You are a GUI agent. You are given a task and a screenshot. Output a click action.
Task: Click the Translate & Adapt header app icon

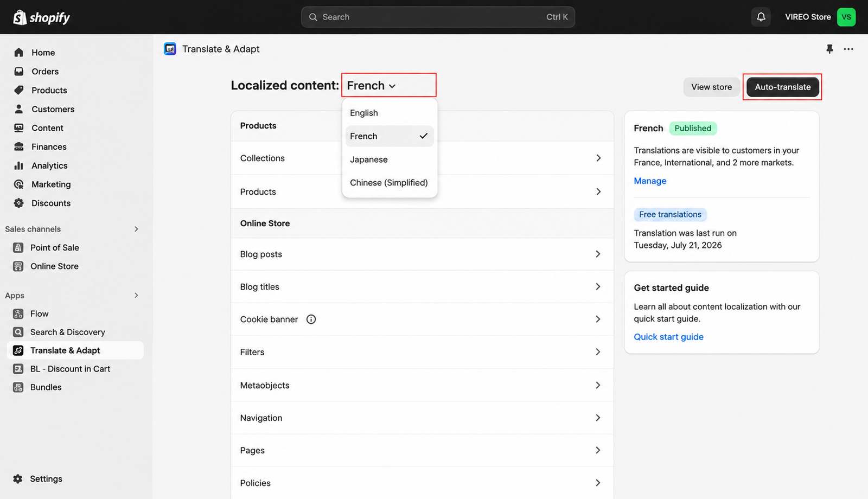click(170, 49)
